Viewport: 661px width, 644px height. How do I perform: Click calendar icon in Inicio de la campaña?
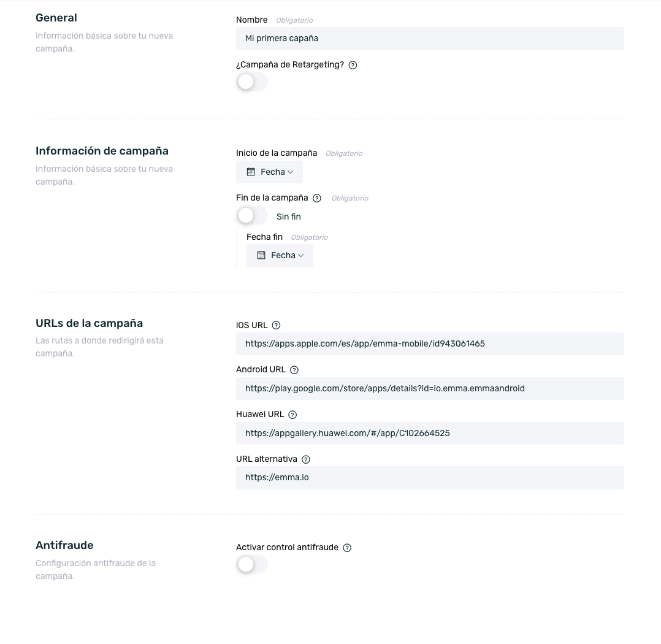coord(251,172)
